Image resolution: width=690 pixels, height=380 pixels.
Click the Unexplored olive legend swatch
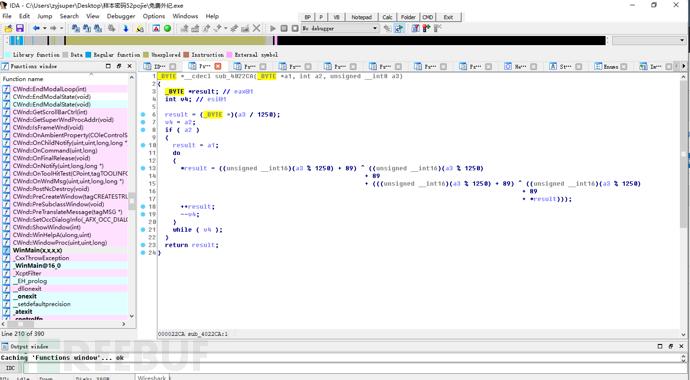[146, 55]
